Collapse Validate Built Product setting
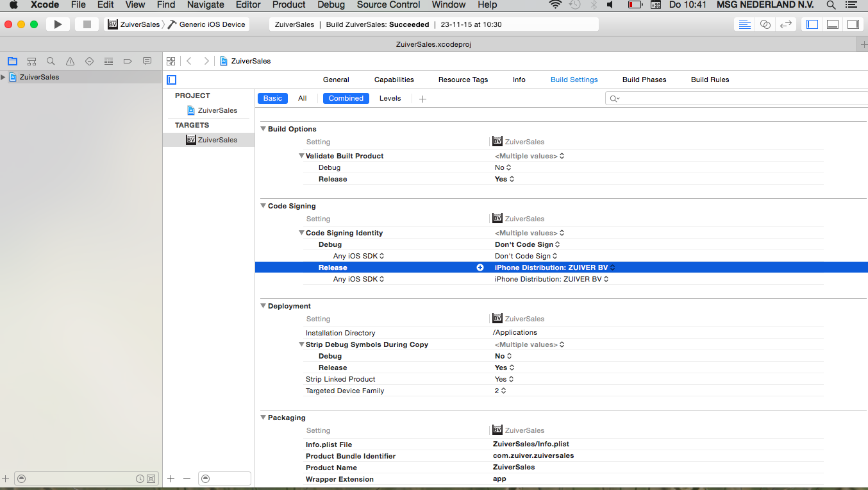 click(x=301, y=156)
